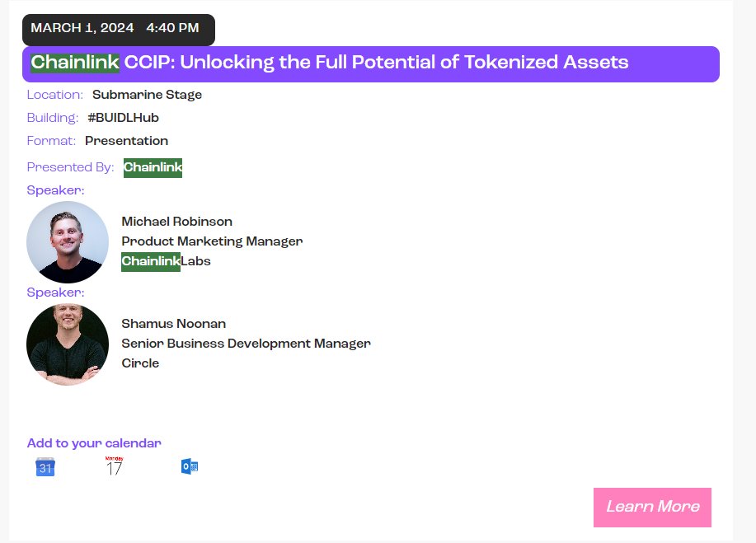
Task: Click the March 1, 2024 date badge
Action: click(119, 30)
